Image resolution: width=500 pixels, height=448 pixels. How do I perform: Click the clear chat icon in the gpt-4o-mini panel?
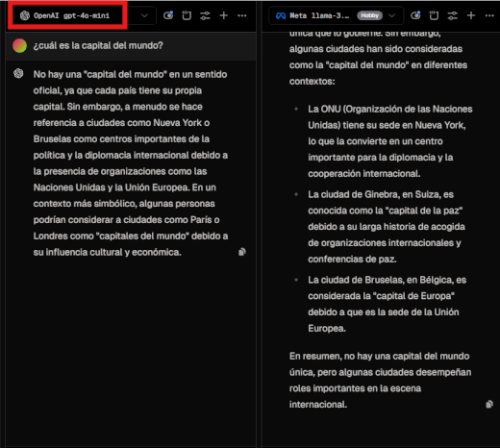(x=187, y=15)
